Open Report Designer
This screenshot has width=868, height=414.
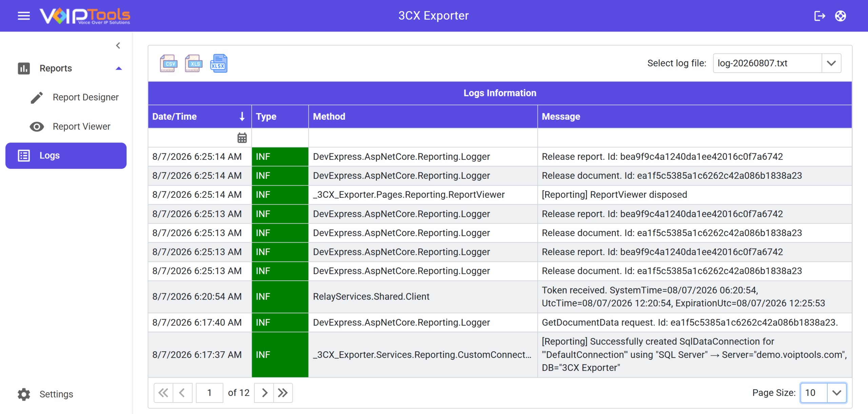pyautogui.click(x=86, y=97)
